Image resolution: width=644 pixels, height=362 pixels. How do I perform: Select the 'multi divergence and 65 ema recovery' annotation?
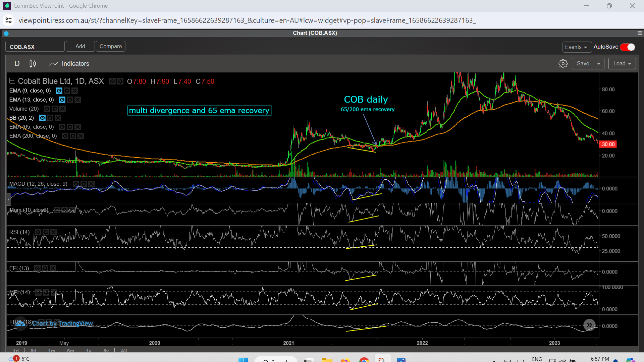pos(199,111)
